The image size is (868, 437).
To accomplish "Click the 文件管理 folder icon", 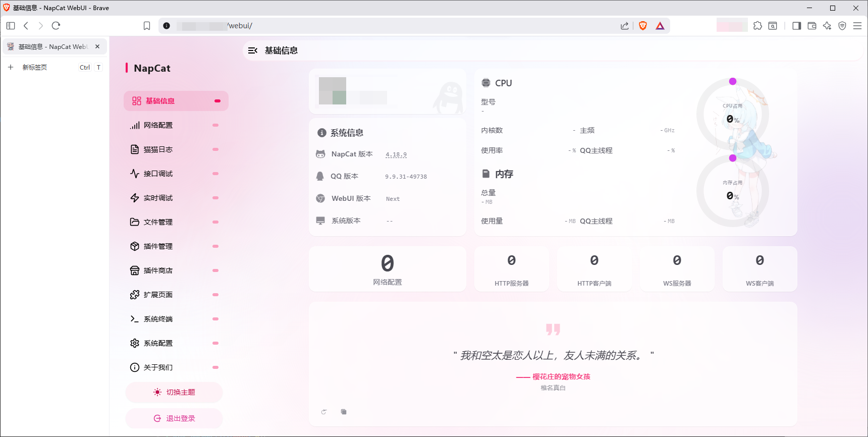I will point(135,222).
